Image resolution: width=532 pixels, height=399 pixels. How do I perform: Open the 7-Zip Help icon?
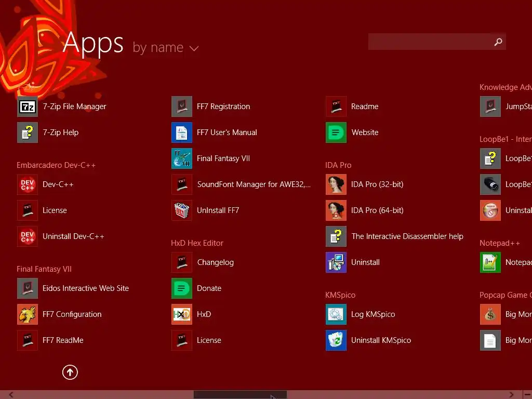[x=28, y=132]
